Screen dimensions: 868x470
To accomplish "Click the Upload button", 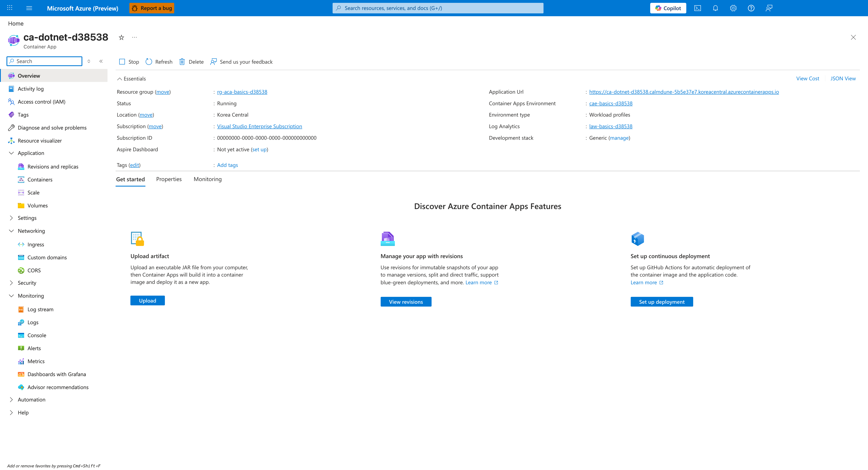I will coord(148,300).
